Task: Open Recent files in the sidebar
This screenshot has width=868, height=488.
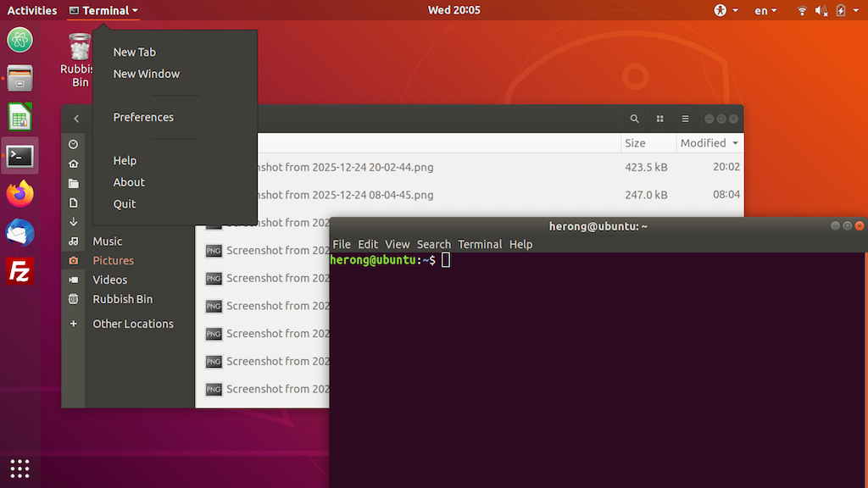Action: click(73, 145)
